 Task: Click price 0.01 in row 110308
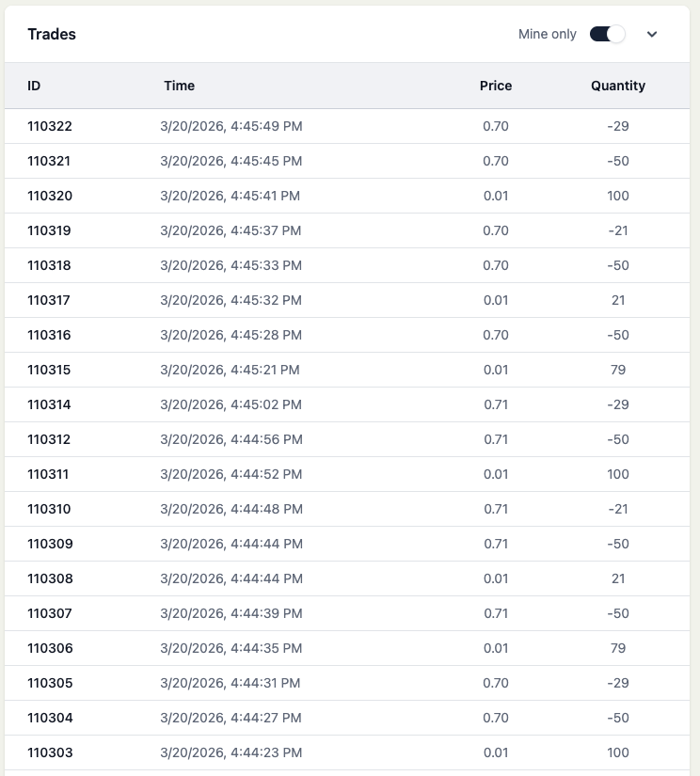496,578
